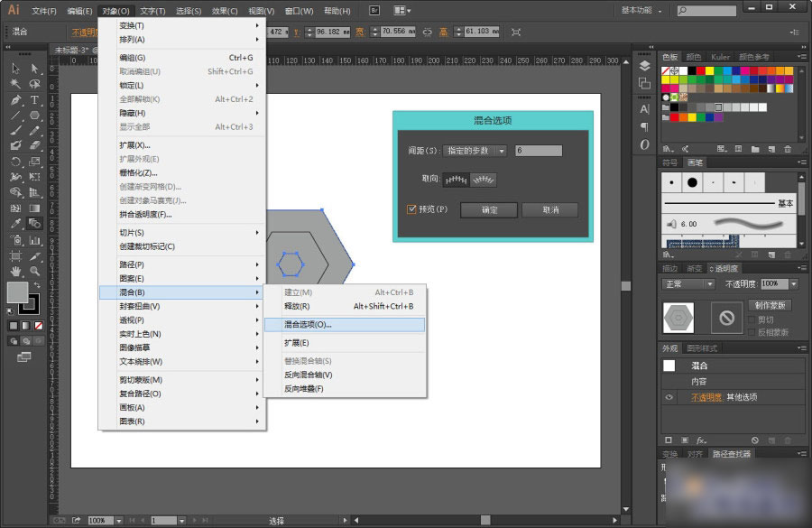Set the None color mode below fill/stroke
Screen dimensions: 812x528
tap(38, 326)
